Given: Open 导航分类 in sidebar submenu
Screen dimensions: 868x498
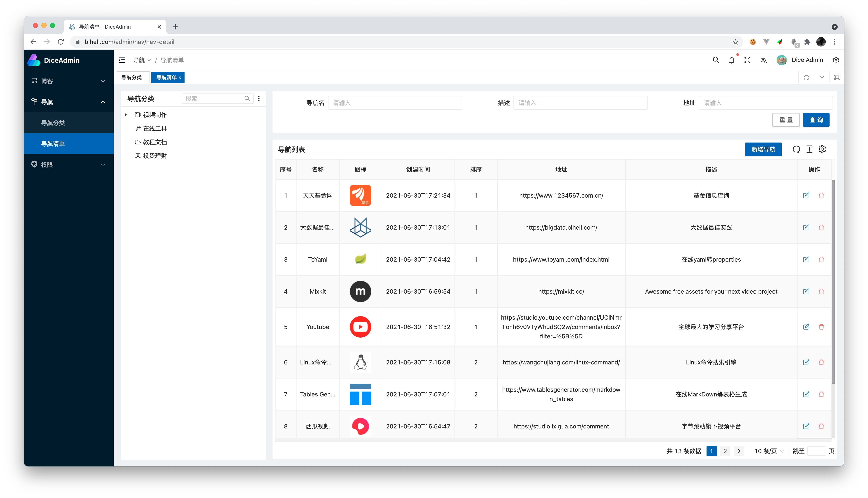Looking at the screenshot, I should pos(53,123).
